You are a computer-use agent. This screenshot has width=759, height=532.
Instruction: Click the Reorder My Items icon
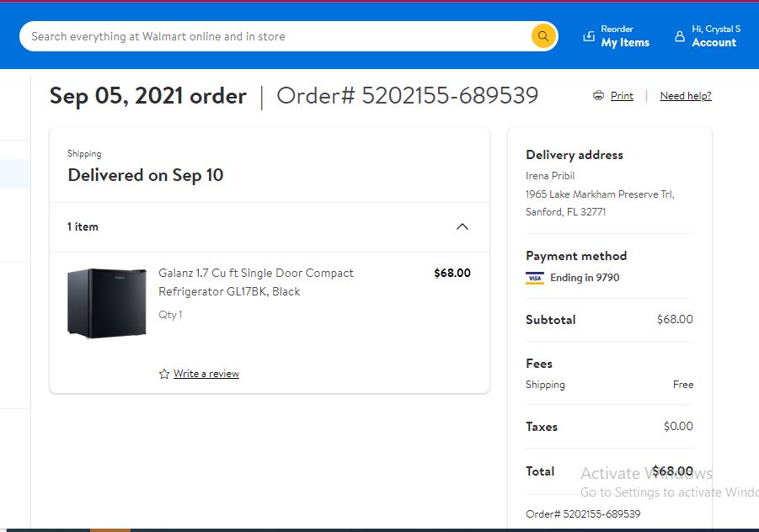coord(589,36)
